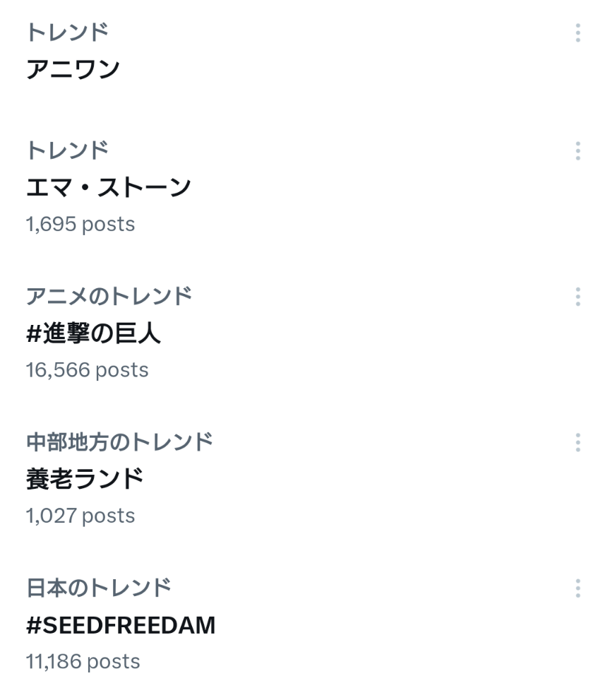
Task: Open the アニワン trending topic
Action: tap(73, 69)
